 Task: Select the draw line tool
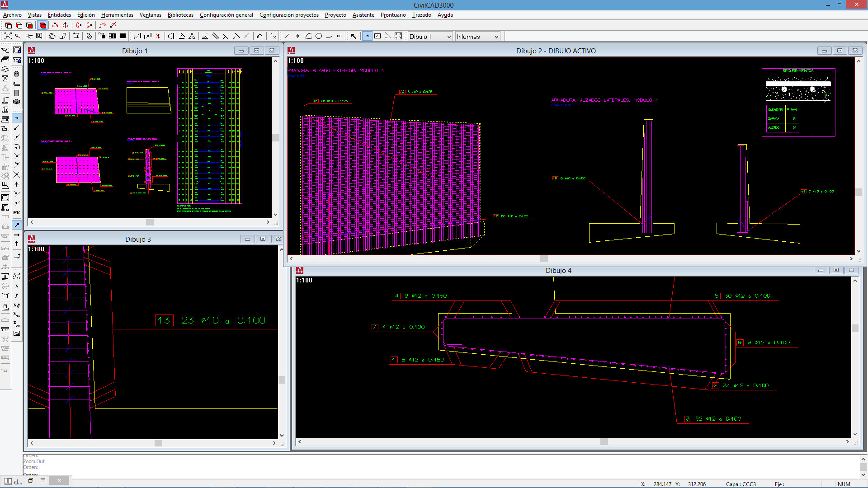pos(287,36)
